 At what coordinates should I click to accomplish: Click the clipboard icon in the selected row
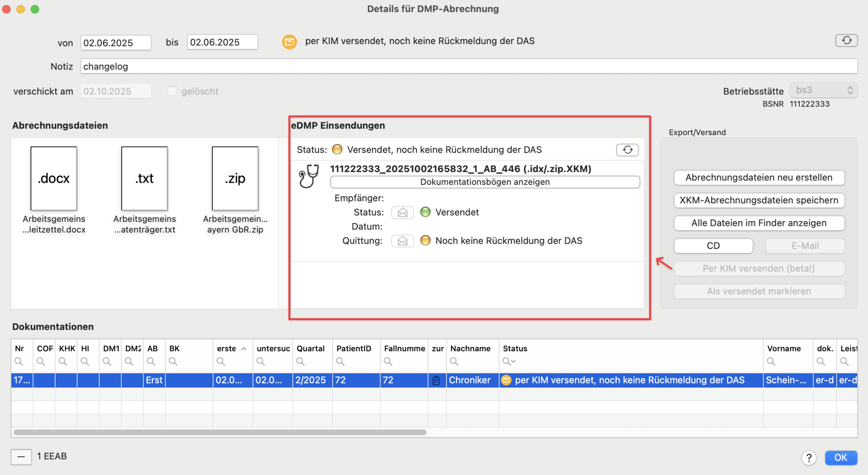click(436, 381)
